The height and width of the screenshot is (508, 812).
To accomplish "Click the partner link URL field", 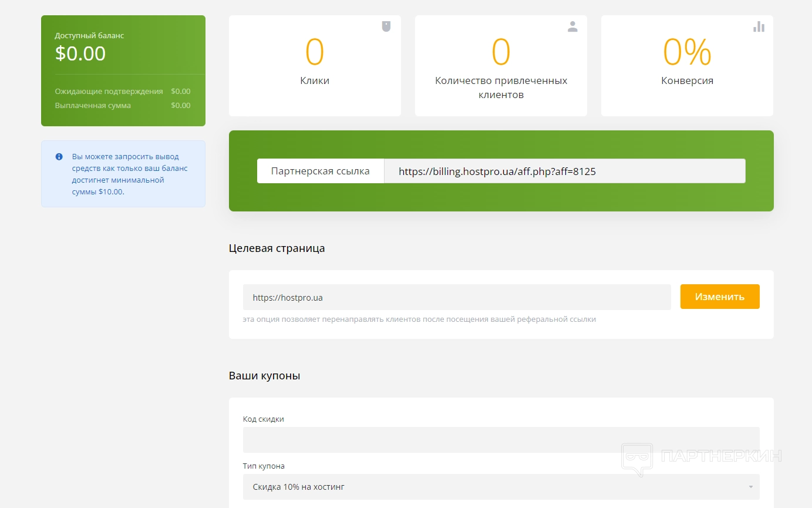I will pos(565,171).
